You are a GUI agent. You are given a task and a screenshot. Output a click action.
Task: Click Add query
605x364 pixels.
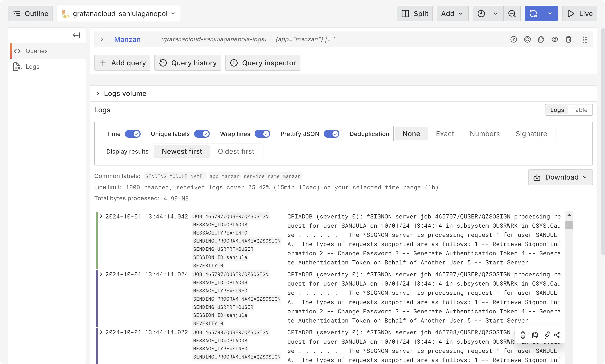122,63
